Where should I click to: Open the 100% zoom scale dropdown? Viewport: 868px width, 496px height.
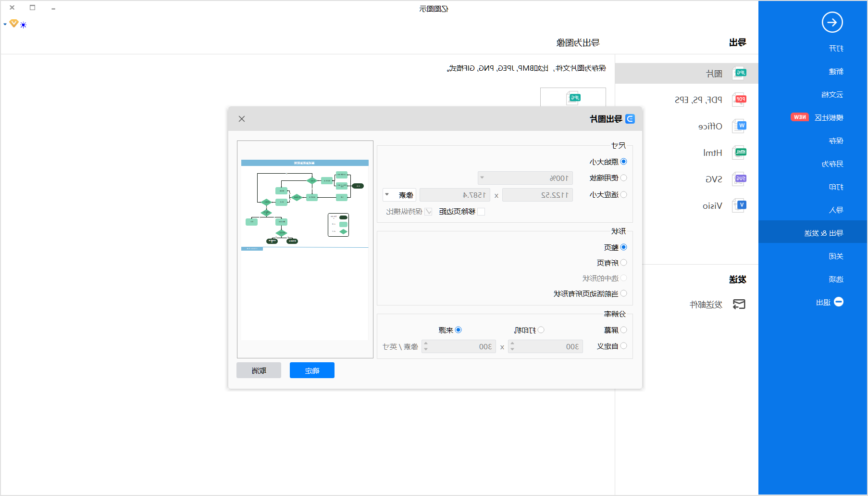525,178
